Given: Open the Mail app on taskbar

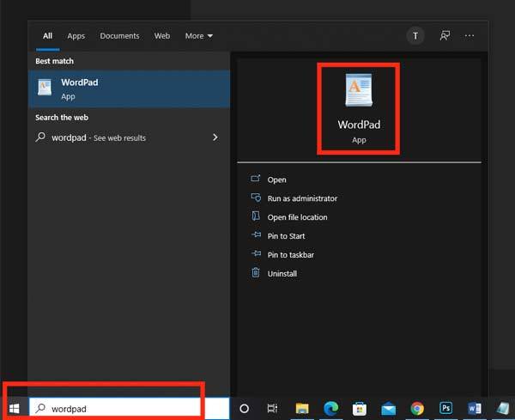Looking at the screenshot, I should click(x=388, y=409).
